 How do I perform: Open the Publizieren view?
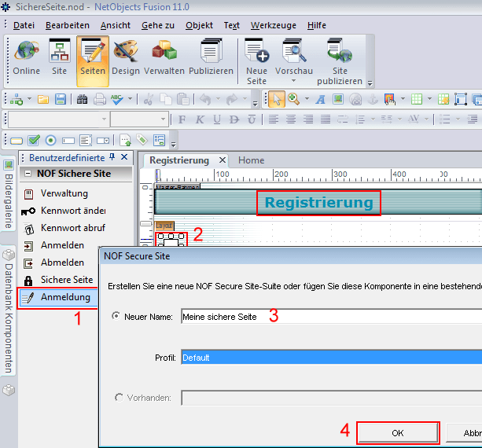(x=211, y=58)
